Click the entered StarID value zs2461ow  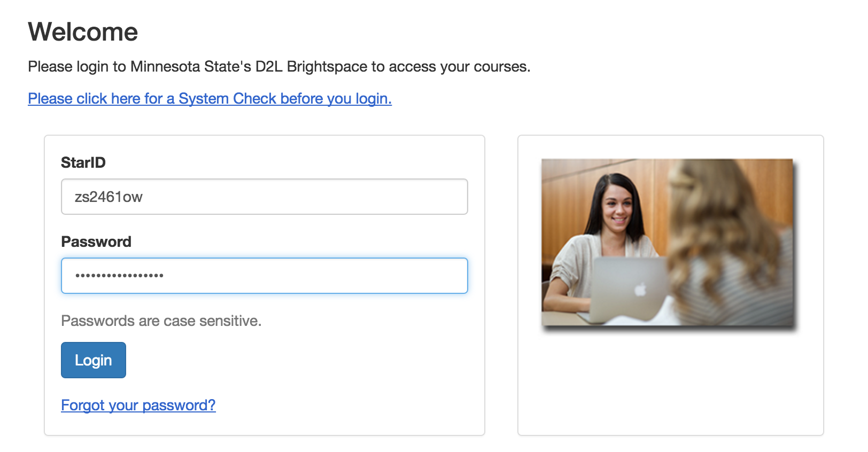(x=108, y=197)
